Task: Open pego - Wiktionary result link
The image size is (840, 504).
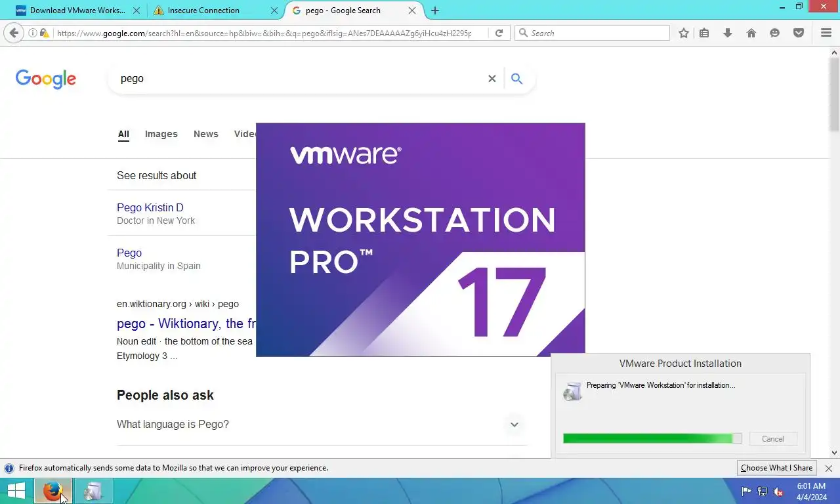Action: pos(186,324)
